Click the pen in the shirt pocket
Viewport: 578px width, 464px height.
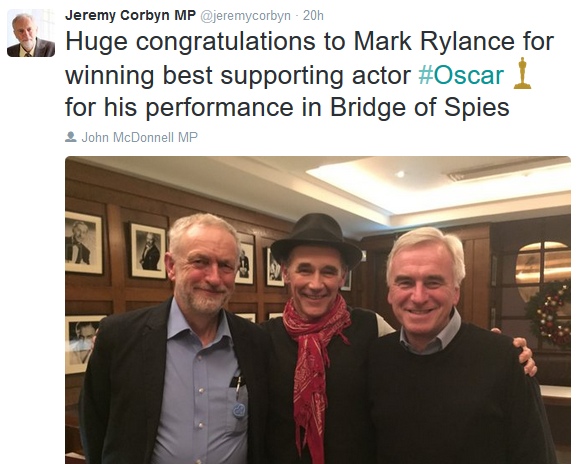click(239, 387)
